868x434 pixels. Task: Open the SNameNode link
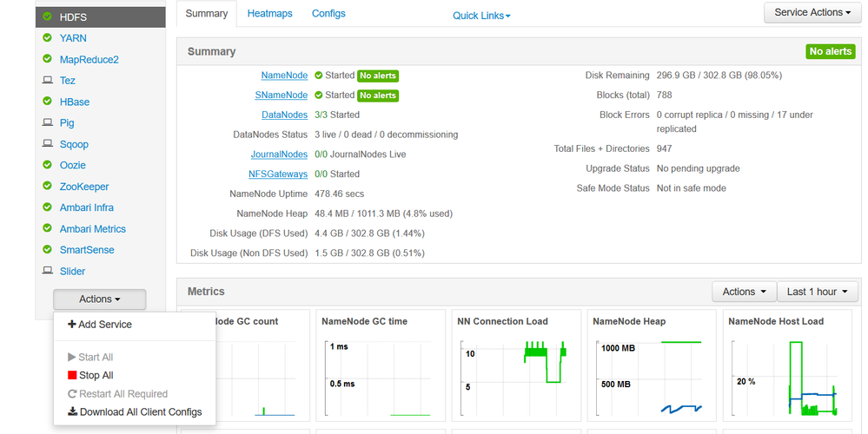[x=281, y=95]
